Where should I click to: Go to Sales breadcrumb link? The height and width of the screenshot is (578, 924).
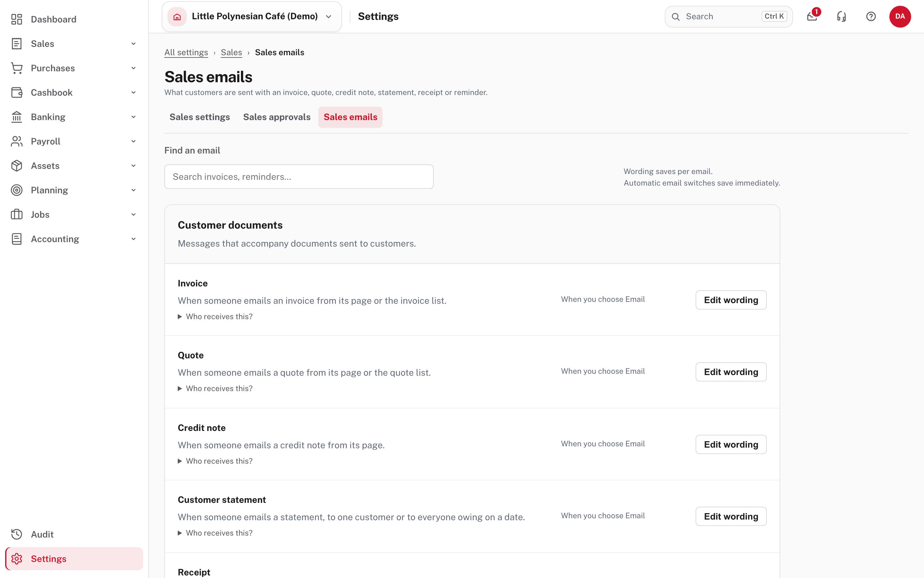coord(231,52)
